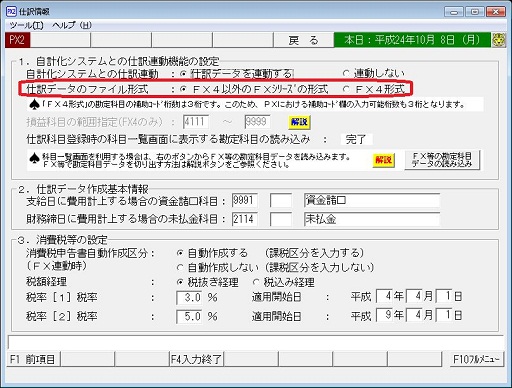Click the 完了 status text
This screenshot has height=388, width=512.
[x=356, y=139]
